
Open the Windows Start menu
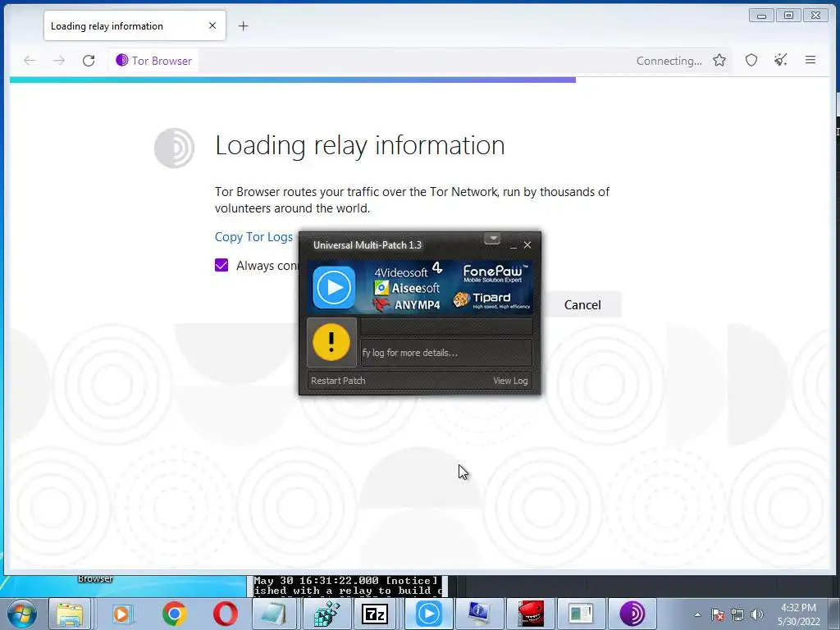point(22,614)
